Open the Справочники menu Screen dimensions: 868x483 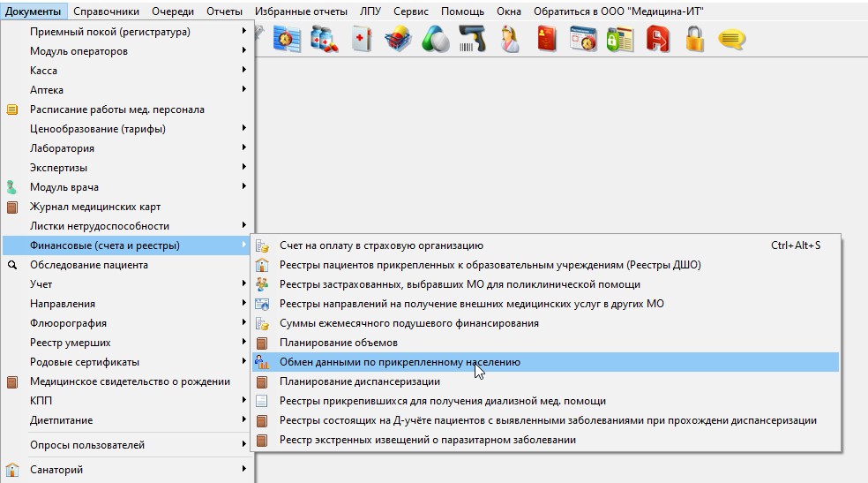[x=106, y=11]
